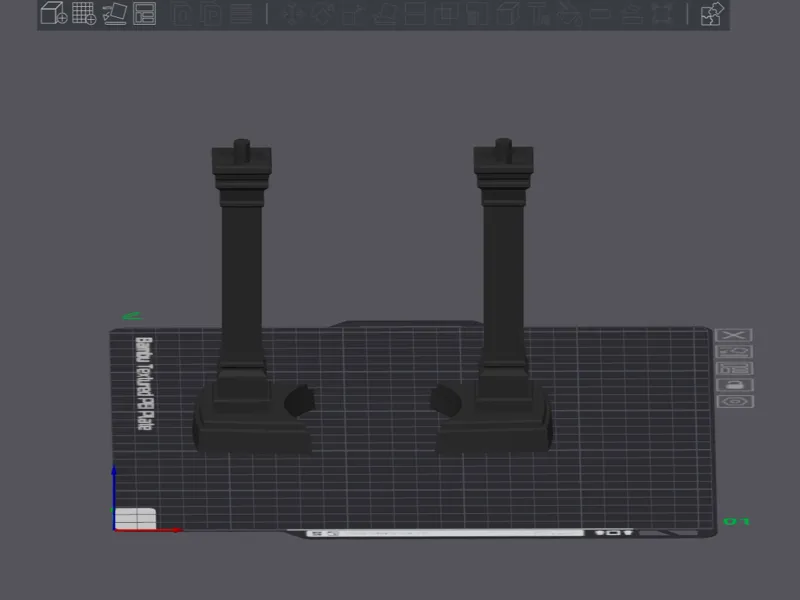Screen dimensions: 800x600
Task: Choose the Lay on face tool
Action: coord(384,14)
